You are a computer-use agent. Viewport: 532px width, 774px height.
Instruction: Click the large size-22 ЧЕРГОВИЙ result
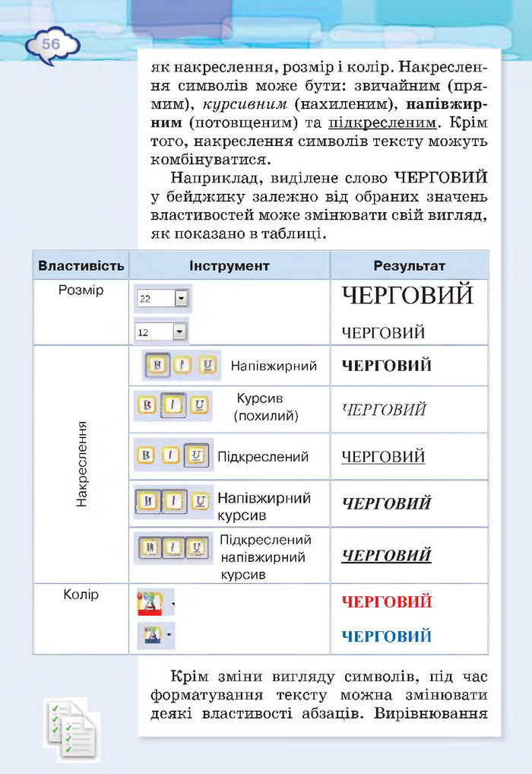coord(407,295)
